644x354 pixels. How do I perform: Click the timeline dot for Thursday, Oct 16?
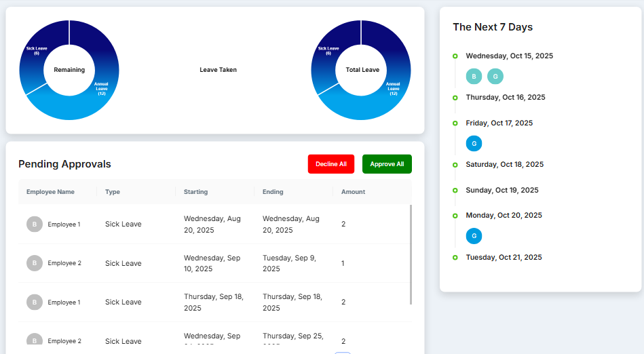pos(455,98)
